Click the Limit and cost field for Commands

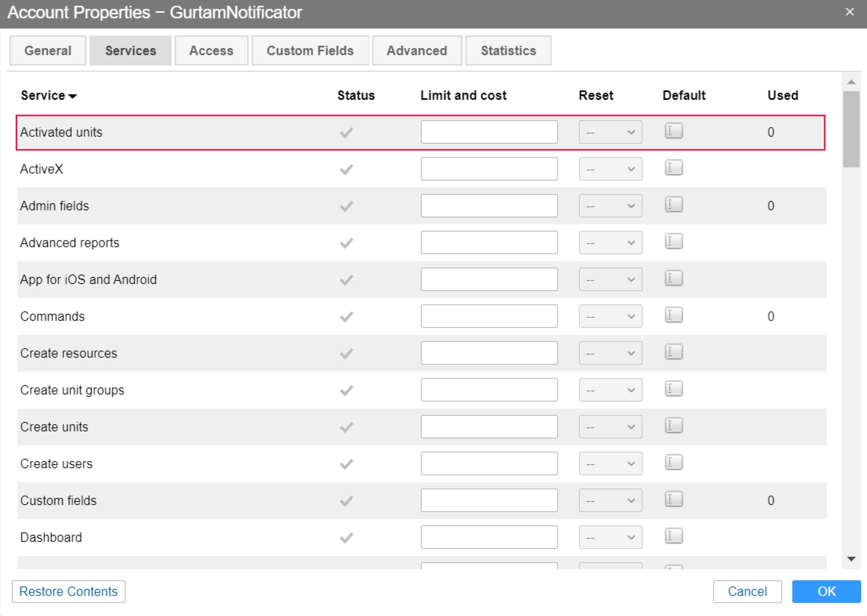click(489, 316)
